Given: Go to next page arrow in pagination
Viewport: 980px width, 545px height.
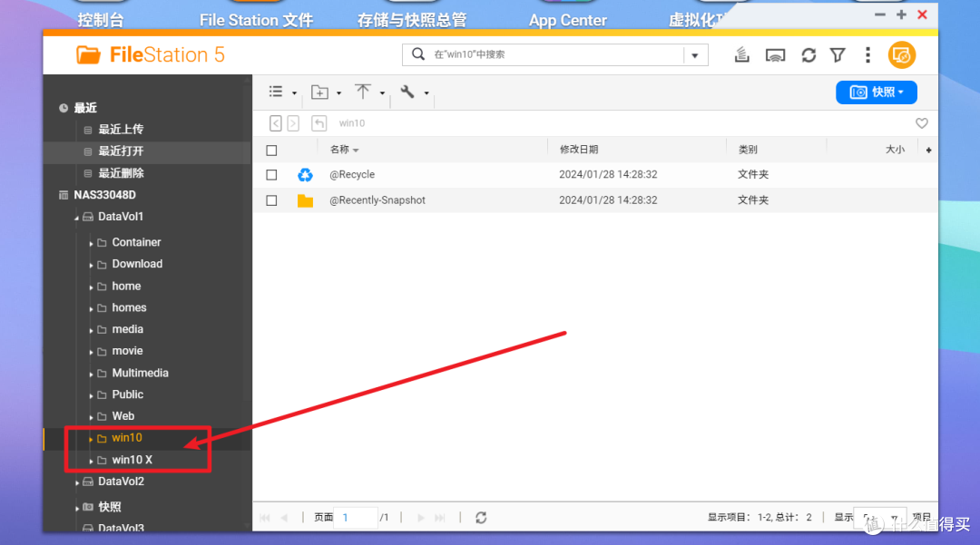Looking at the screenshot, I should [x=421, y=518].
